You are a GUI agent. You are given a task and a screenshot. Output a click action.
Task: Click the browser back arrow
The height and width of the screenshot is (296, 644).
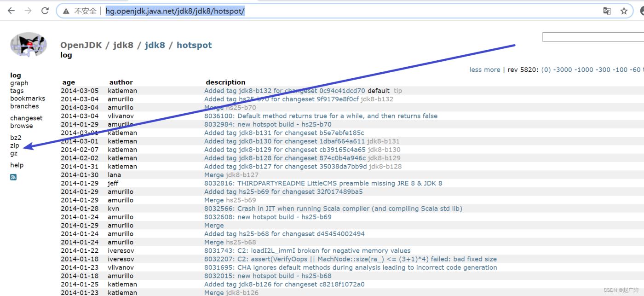point(11,11)
